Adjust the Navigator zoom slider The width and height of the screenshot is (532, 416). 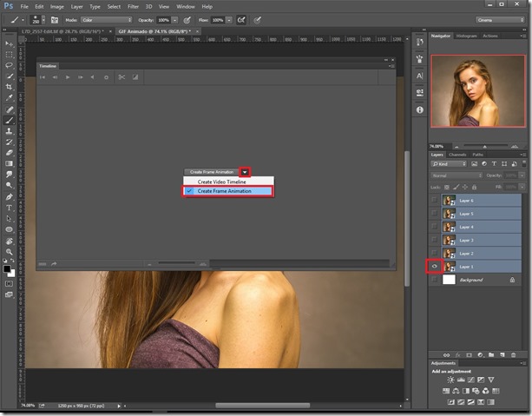click(485, 147)
